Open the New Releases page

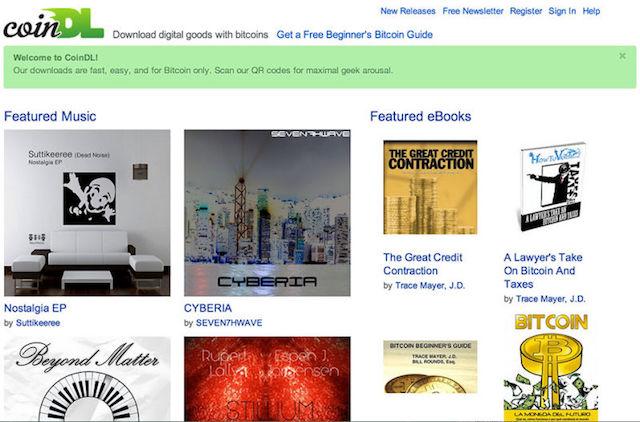(408, 11)
